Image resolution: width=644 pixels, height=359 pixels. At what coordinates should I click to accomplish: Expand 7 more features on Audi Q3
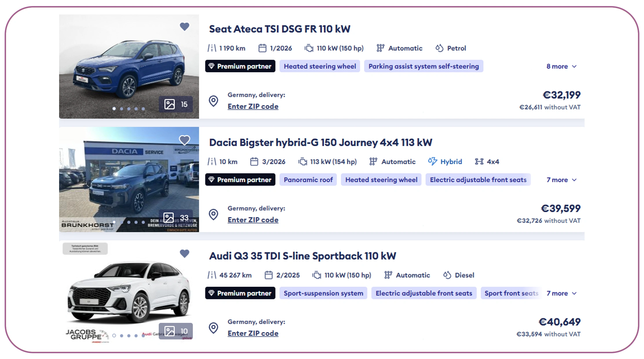click(560, 293)
